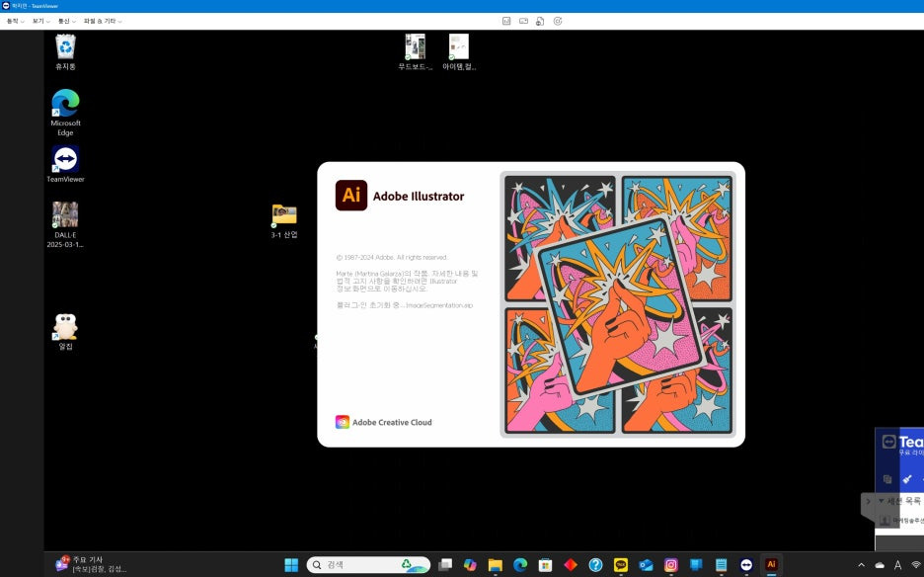Open the 통신 menu in TeamViewer
924x577 pixels.
tap(66, 21)
